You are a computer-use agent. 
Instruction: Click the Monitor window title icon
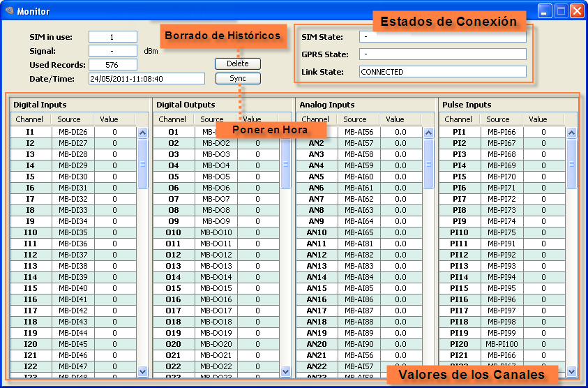[10, 11]
